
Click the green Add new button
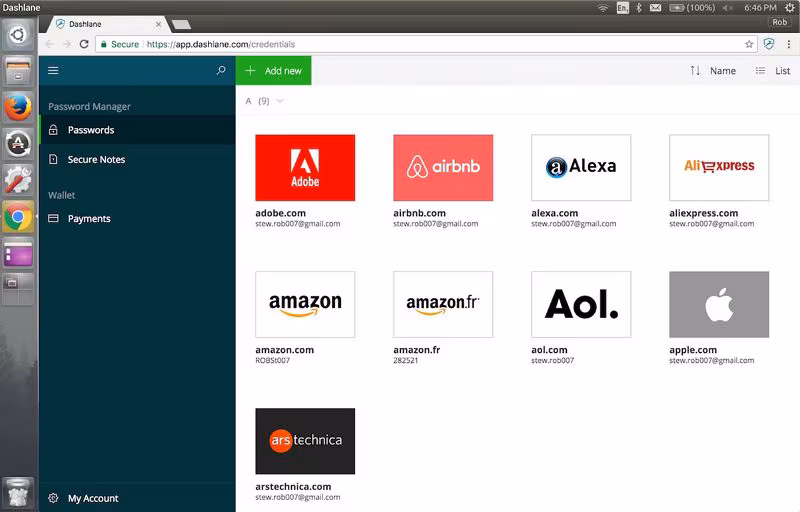(273, 70)
